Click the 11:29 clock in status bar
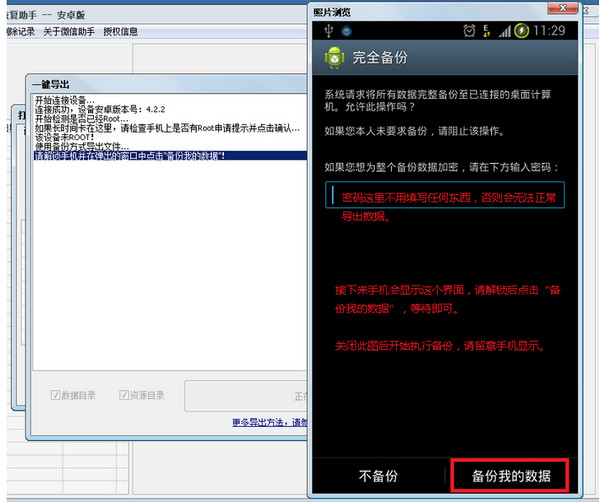The height and width of the screenshot is (502, 600). pos(549,30)
